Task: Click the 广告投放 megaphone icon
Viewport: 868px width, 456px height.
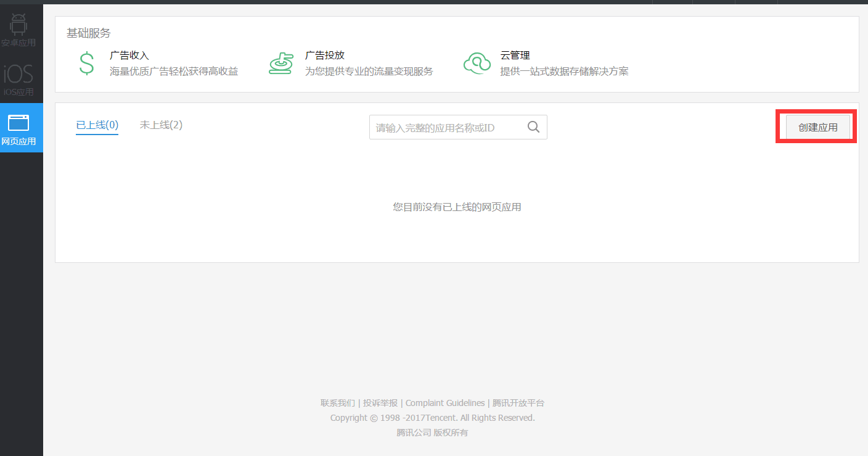Action: click(x=282, y=62)
